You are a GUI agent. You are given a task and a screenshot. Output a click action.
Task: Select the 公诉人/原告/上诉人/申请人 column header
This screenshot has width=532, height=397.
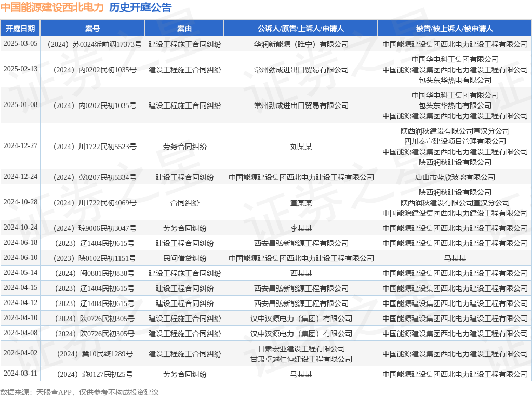301,29
